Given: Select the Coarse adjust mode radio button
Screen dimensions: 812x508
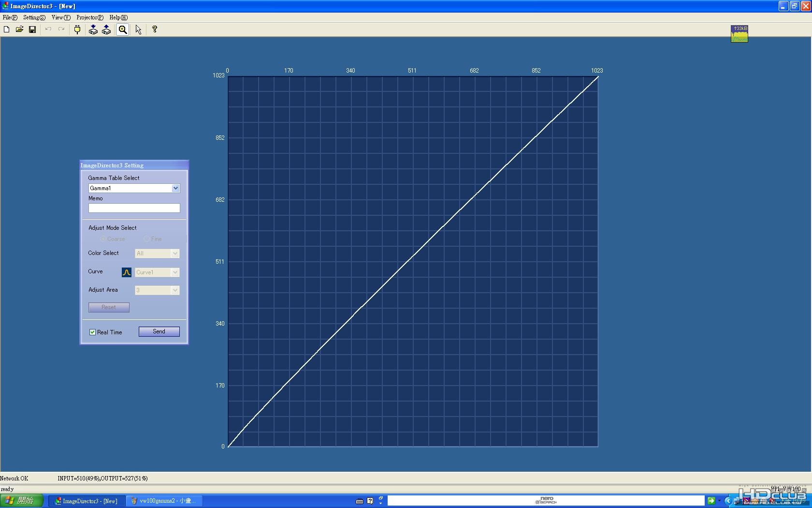Looking at the screenshot, I should 103,239.
